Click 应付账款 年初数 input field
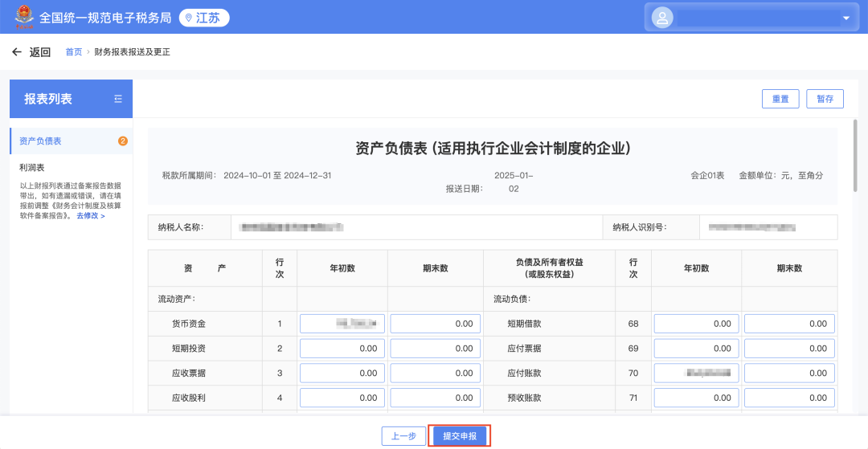The width and height of the screenshot is (868, 449). point(696,373)
